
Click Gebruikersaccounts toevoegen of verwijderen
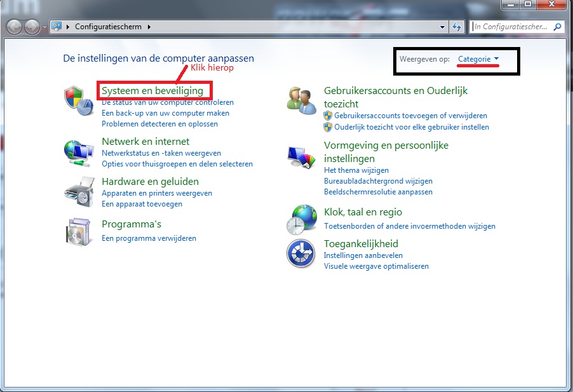pyautogui.click(x=410, y=116)
